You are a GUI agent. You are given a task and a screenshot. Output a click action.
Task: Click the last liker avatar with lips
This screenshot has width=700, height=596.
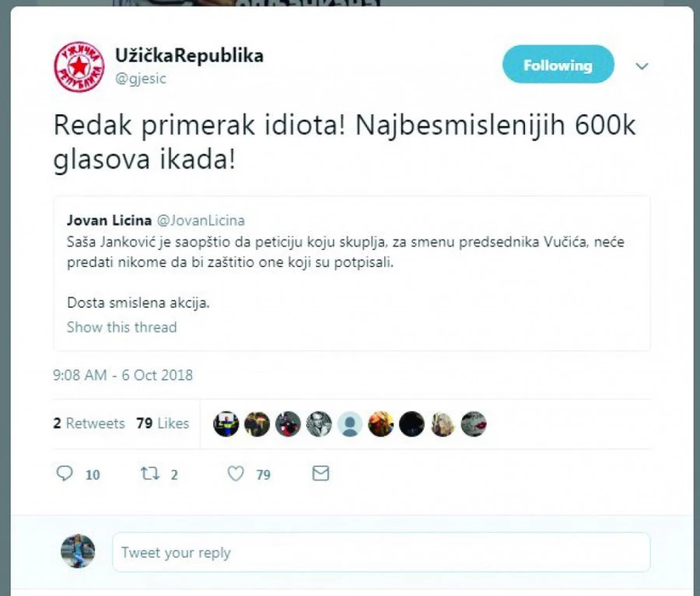point(473,424)
